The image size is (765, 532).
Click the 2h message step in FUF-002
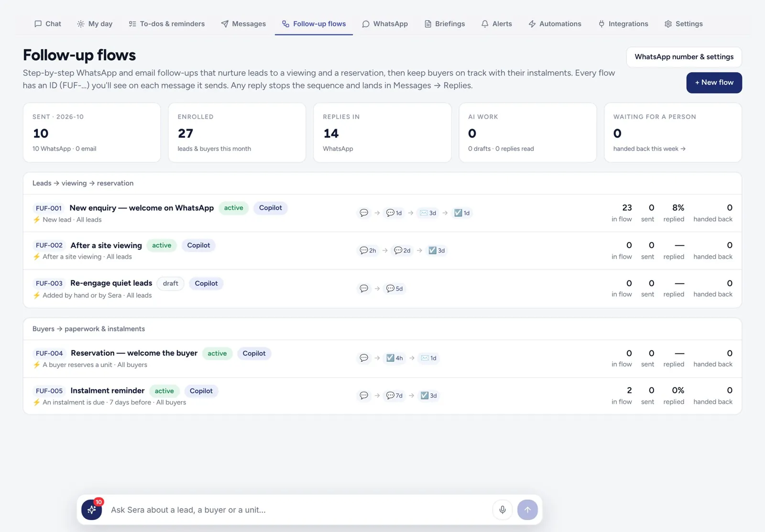368,250
